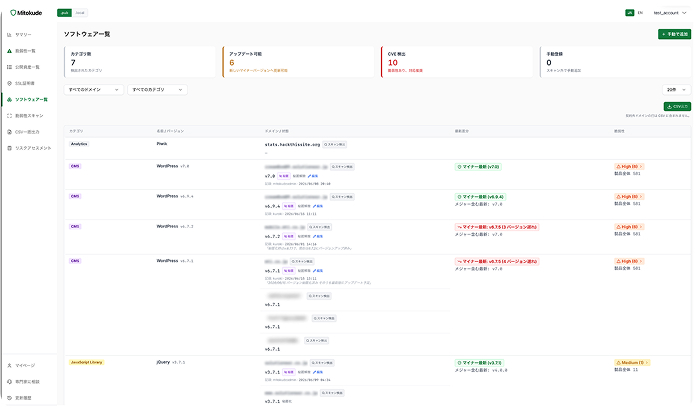This screenshot has height=411, width=696.
Task: Click CMS tag in WordPress v7.0 row
Action: click(x=75, y=166)
